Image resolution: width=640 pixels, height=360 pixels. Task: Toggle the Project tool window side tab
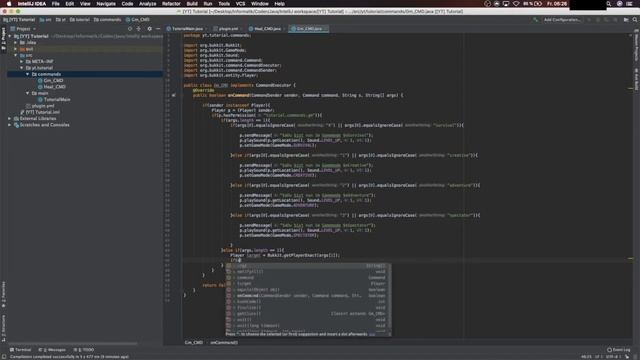pos(3,39)
